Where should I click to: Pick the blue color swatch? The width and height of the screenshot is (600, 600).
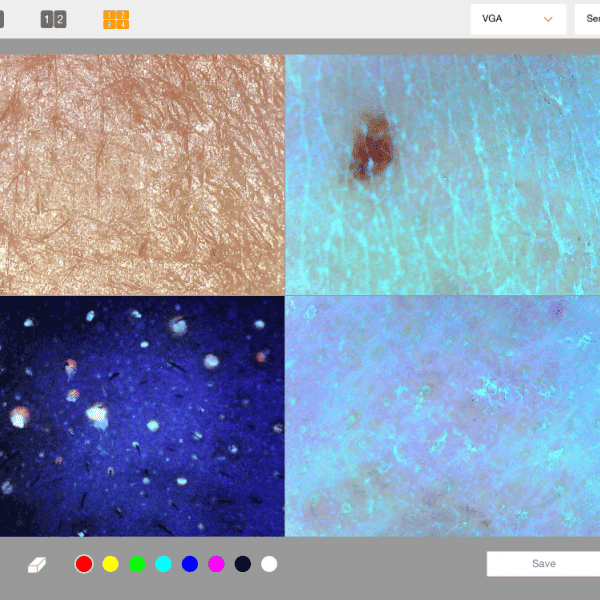point(189,564)
